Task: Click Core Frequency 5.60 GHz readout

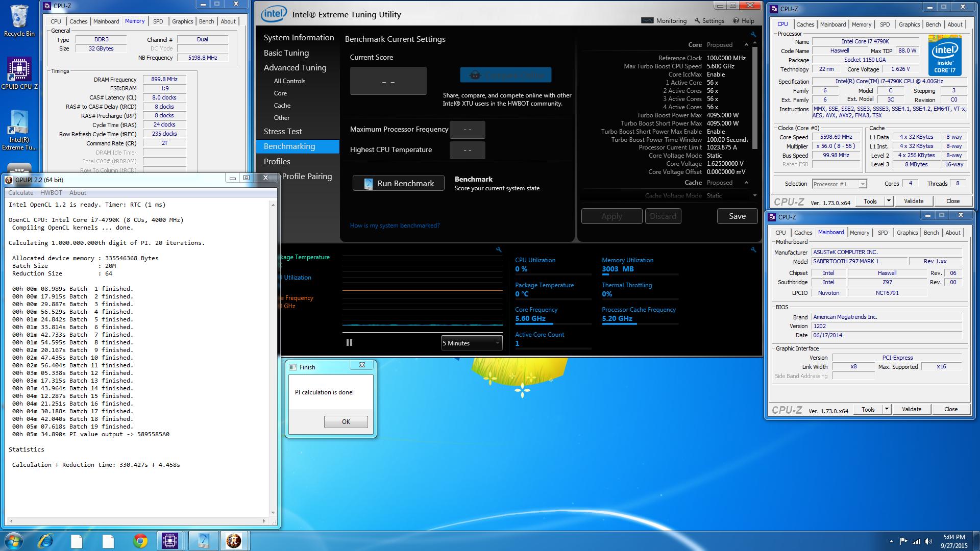Action: [530, 318]
